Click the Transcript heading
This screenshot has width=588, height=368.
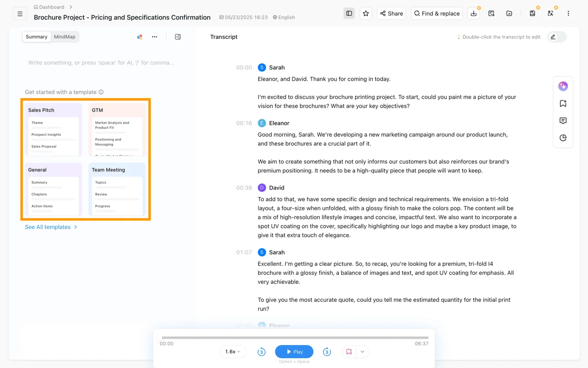[224, 37]
